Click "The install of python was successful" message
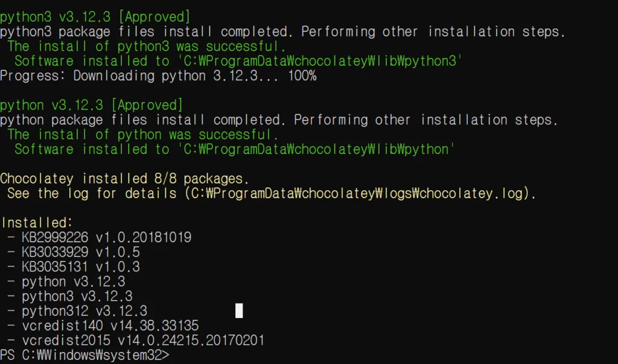The image size is (618, 364). (x=143, y=135)
